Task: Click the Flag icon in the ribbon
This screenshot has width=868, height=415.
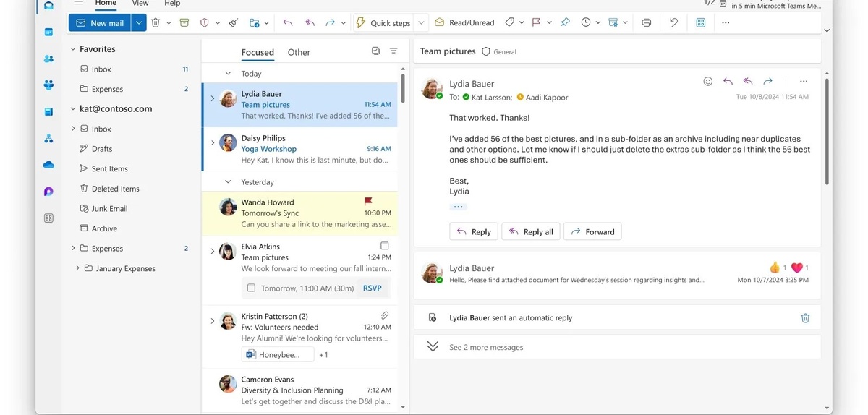Action: (536, 23)
